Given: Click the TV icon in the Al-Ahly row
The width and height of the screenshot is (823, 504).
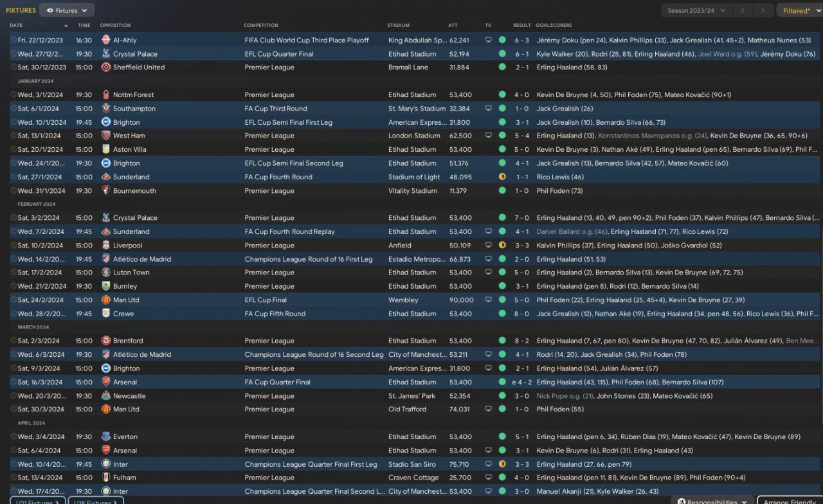Looking at the screenshot, I should [x=488, y=40].
